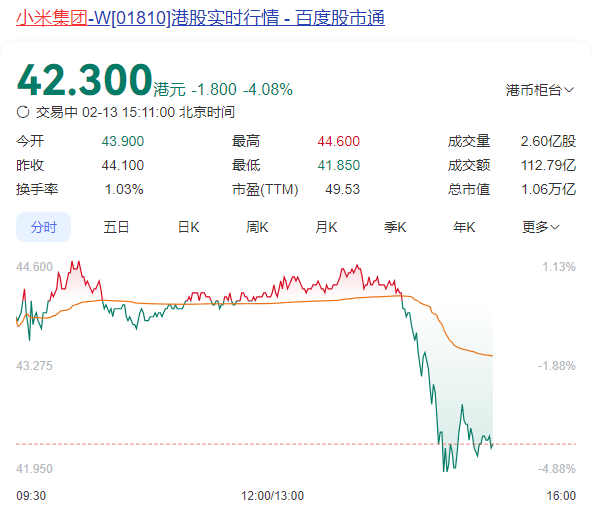Click the refresh circle icon beside 交易中
The height and width of the screenshot is (508, 592).
(23, 112)
